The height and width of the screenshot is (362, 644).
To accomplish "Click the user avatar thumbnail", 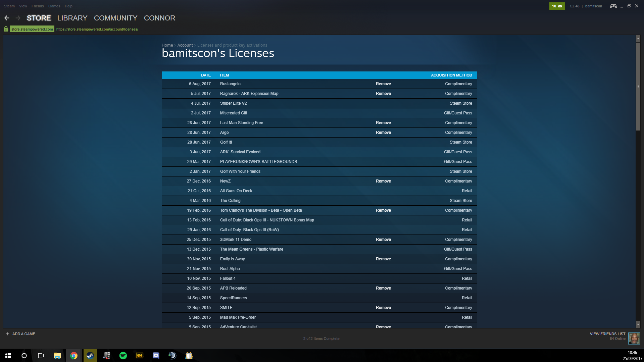I will tap(634, 338).
